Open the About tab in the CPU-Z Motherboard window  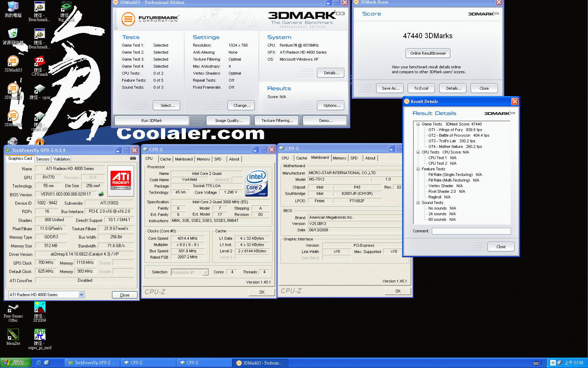(x=370, y=158)
